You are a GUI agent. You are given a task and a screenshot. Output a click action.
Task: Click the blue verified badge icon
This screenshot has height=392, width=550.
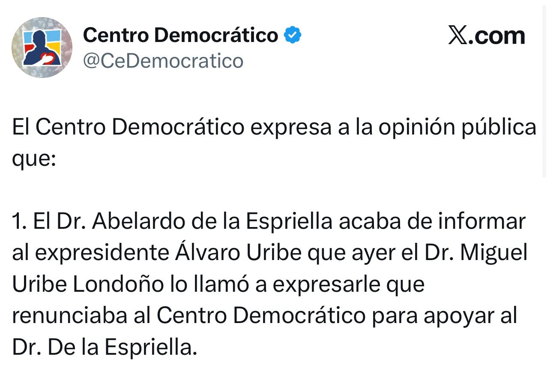pyautogui.click(x=293, y=35)
